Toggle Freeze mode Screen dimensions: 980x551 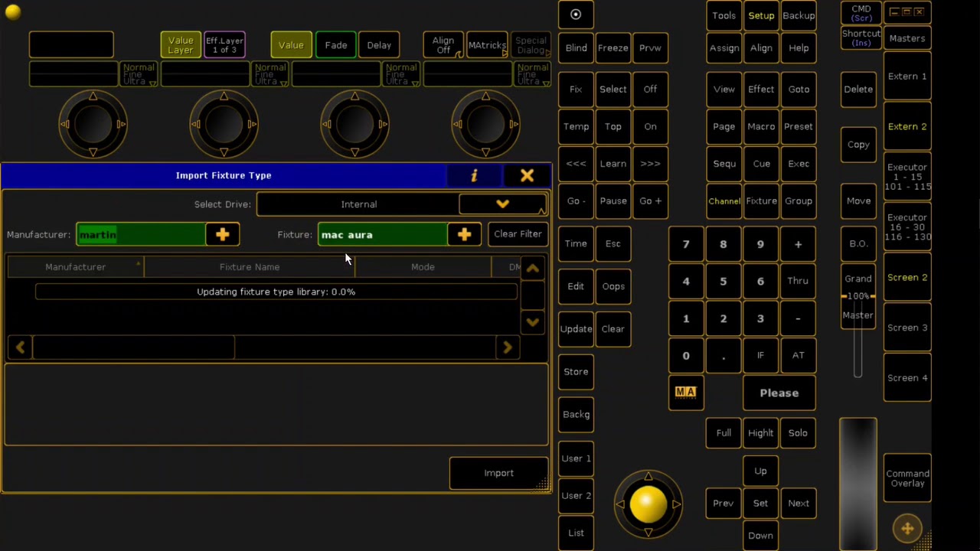coord(613,48)
